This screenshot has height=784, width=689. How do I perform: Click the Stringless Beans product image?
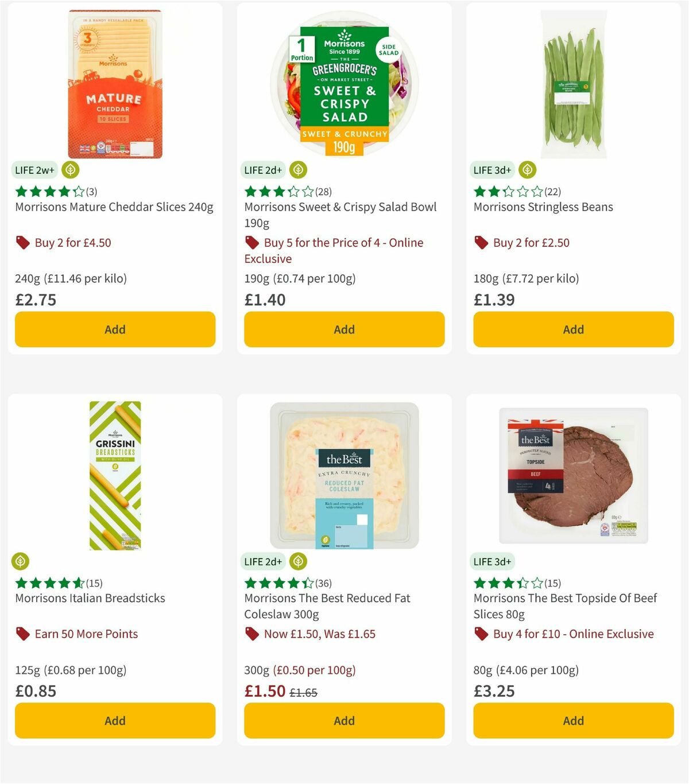(x=573, y=83)
